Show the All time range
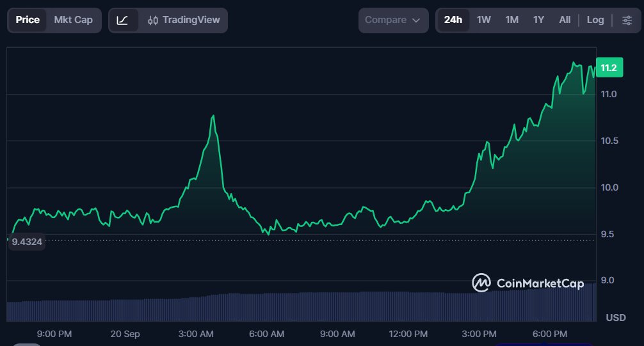 (x=565, y=20)
